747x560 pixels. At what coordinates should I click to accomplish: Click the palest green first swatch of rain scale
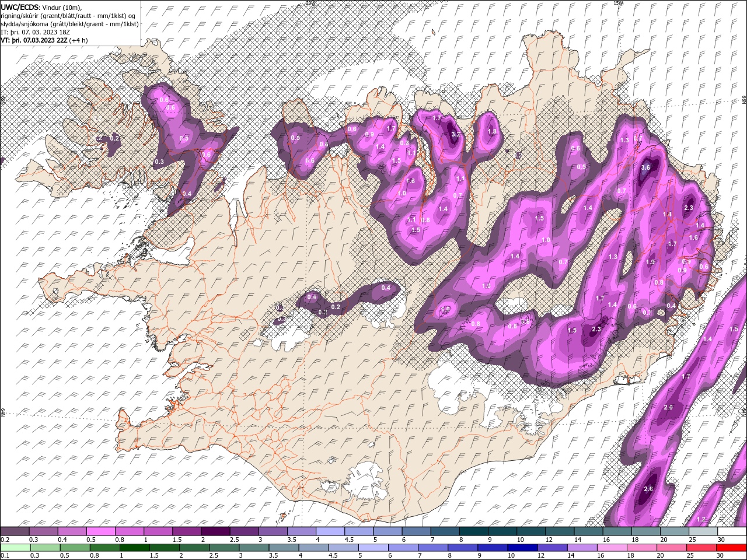coord(15,548)
